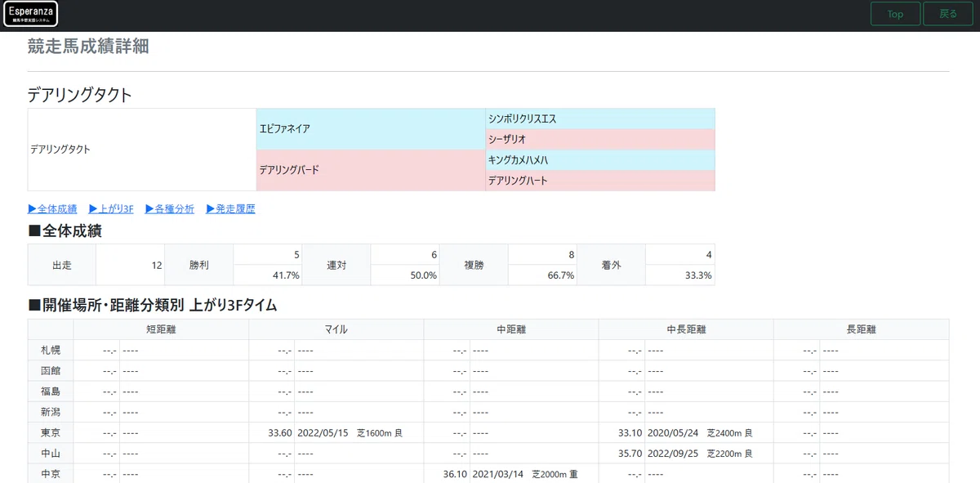This screenshot has height=483, width=980.
Task: Click the 新潟 row label
Action: coord(51,412)
